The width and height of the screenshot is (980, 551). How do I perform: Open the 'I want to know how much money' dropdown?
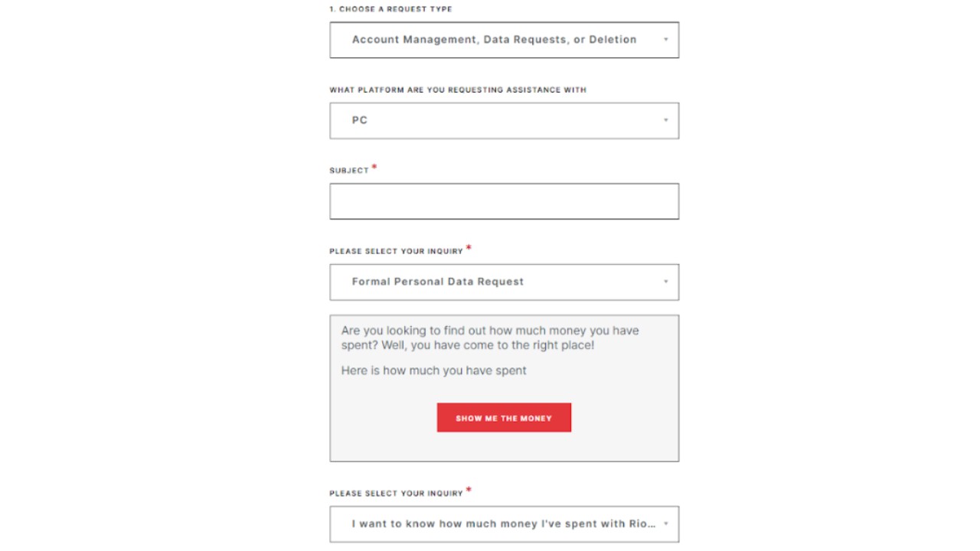pyautogui.click(x=494, y=524)
